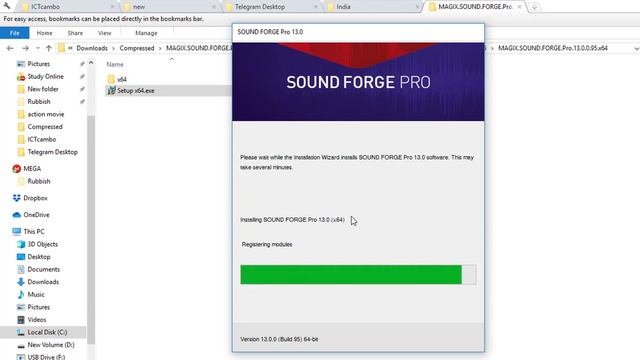The width and height of the screenshot is (640, 360).
Task: Click the navigation pane scrollbar thumb
Action: [91, 229]
